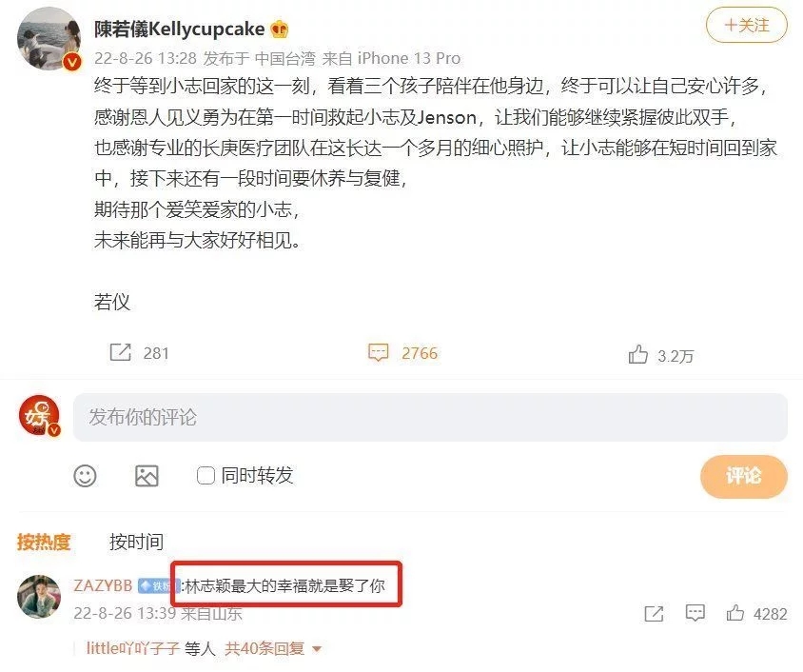This screenshot has height=672, width=803.
Task: Submit with the orange 评论 button
Action: pos(744,476)
